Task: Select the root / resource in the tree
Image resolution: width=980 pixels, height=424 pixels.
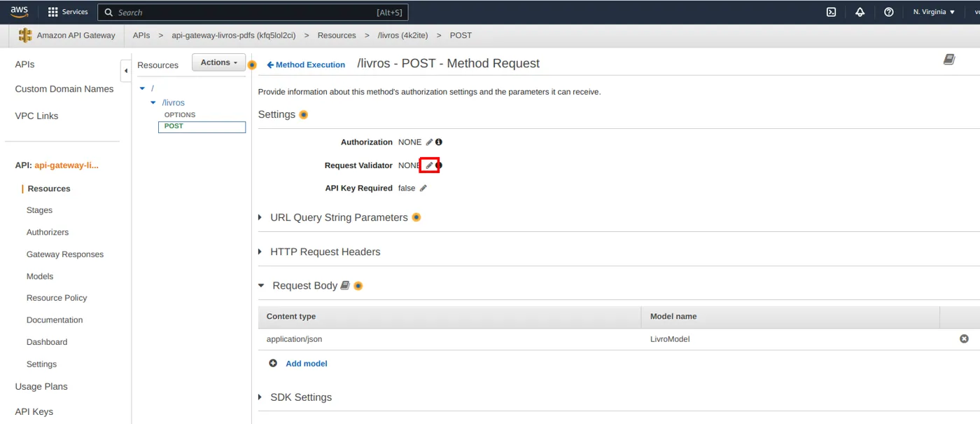Action: pos(152,88)
